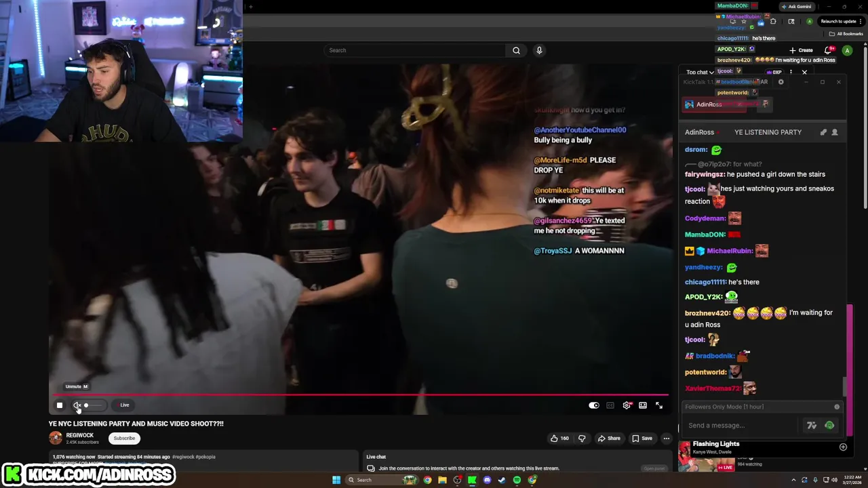Show hidden system tray icons chevron
868x488 pixels.
click(793, 480)
